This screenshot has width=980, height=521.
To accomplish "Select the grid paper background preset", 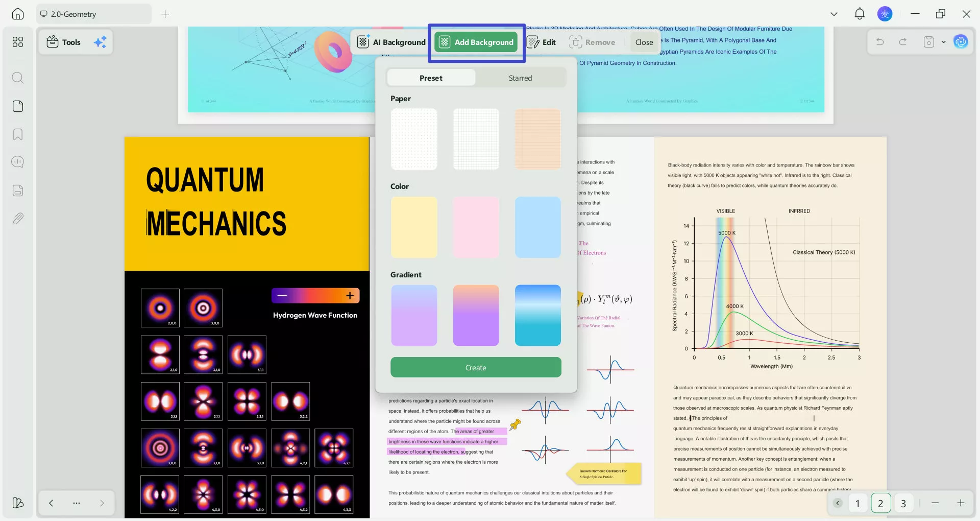I will (476, 139).
